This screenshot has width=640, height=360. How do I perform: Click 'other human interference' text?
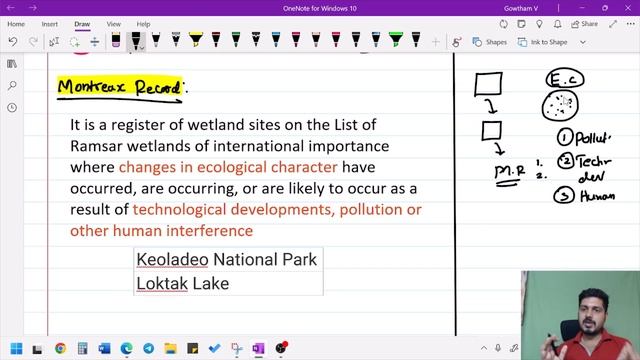(162, 231)
